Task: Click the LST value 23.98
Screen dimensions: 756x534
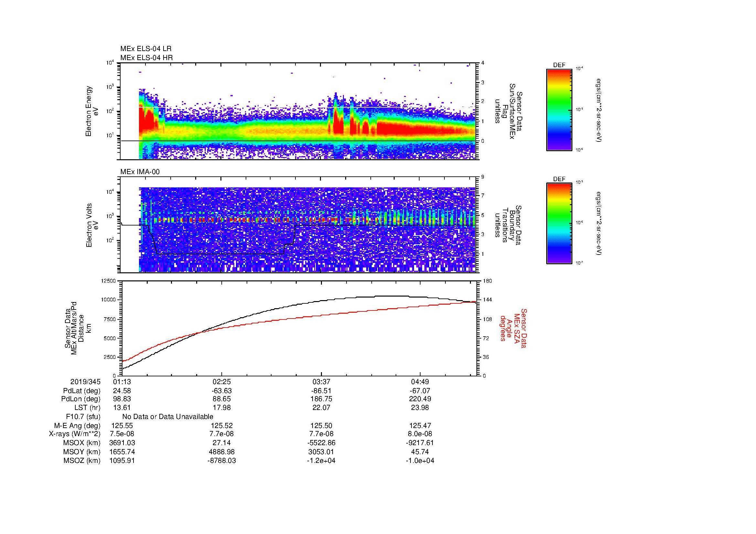Action: [x=420, y=408]
